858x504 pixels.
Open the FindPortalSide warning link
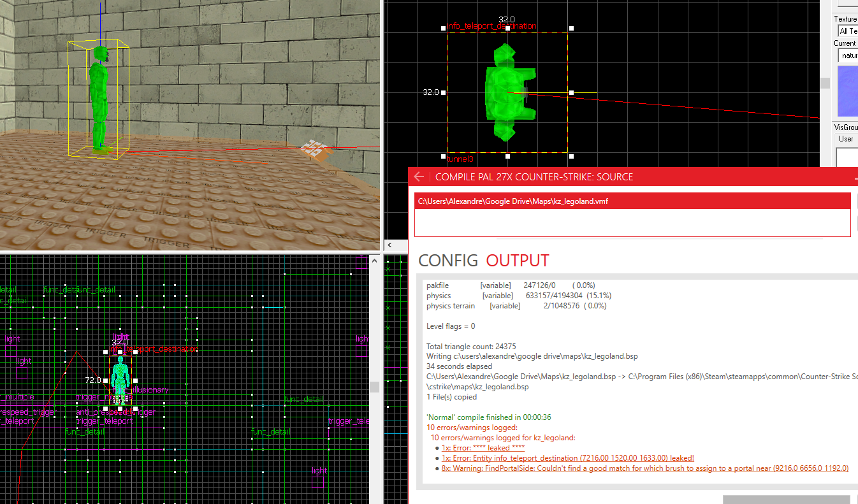(x=644, y=468)
